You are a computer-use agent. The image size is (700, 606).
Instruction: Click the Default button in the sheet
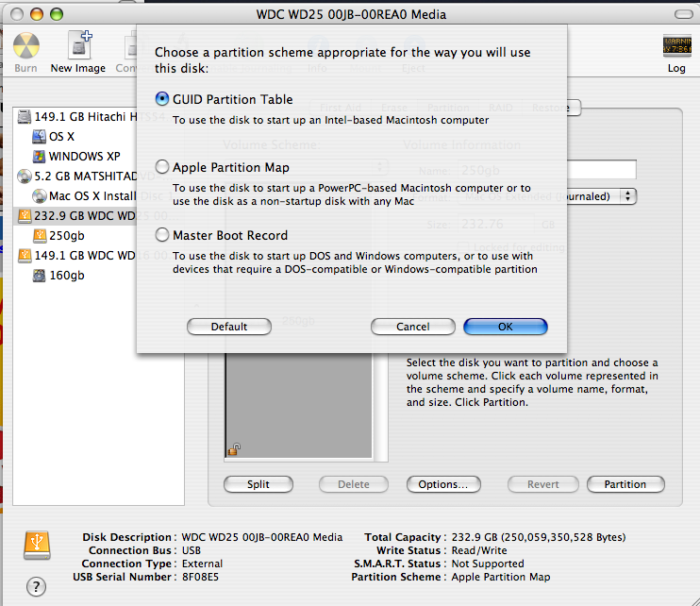coord(229,327)
